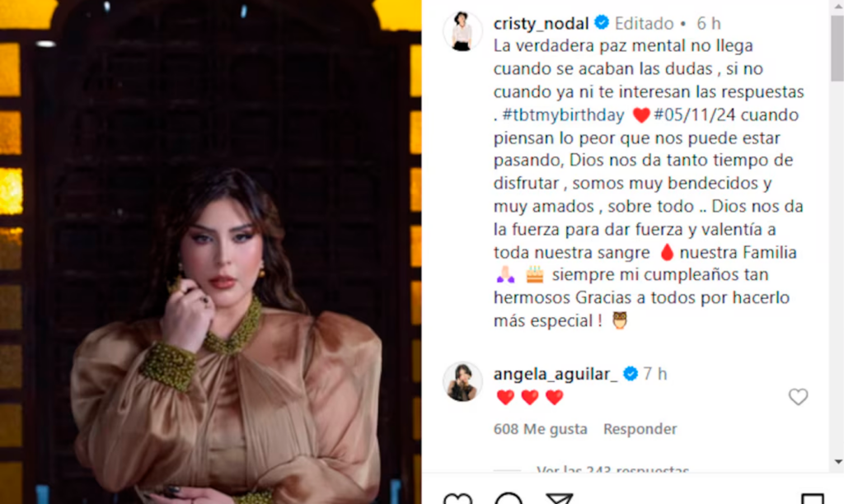844x504 pixels.
Task: Open angela_aguilar_'s profile avatar
Action: pyautogui.click(x=462, y=382)
